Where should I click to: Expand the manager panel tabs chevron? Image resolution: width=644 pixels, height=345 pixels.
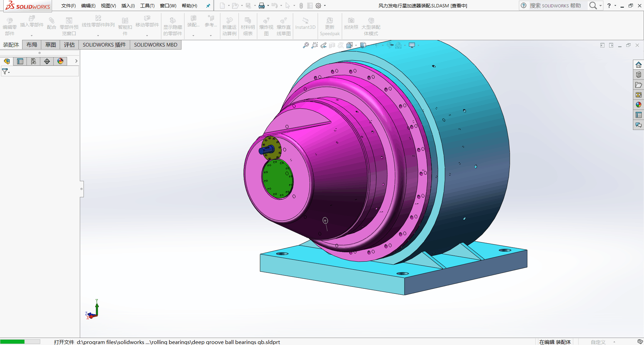point(76,61)
